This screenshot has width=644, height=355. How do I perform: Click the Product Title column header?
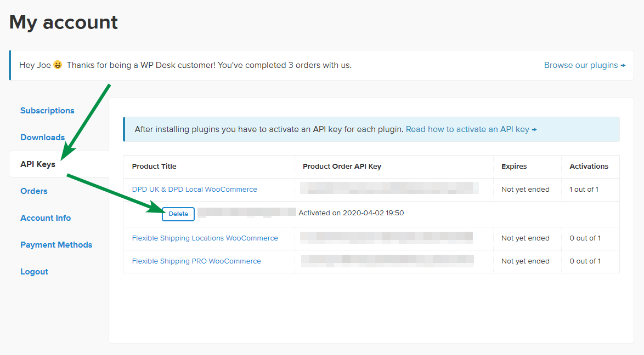(x=154, y=167)
